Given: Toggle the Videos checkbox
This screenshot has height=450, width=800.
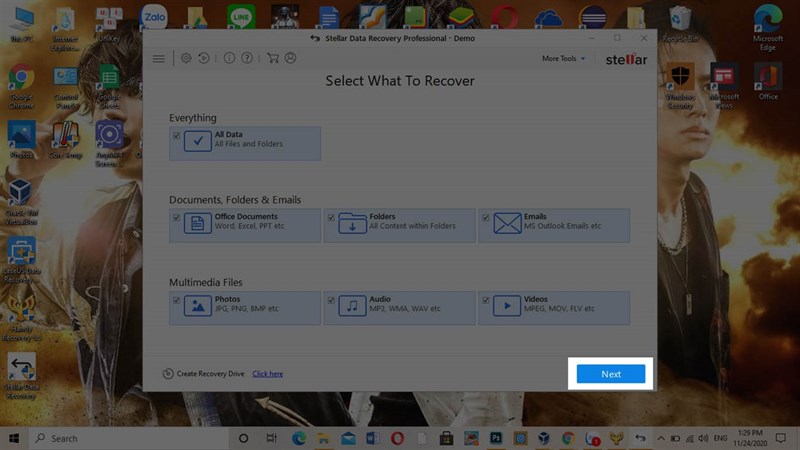Looking at the screenshot, I should coord(486,301).
